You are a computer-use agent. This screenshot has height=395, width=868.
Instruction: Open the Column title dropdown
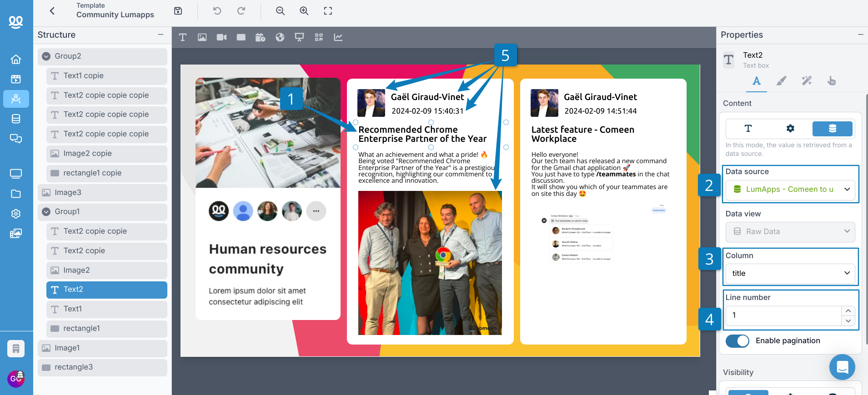point(790,273)
